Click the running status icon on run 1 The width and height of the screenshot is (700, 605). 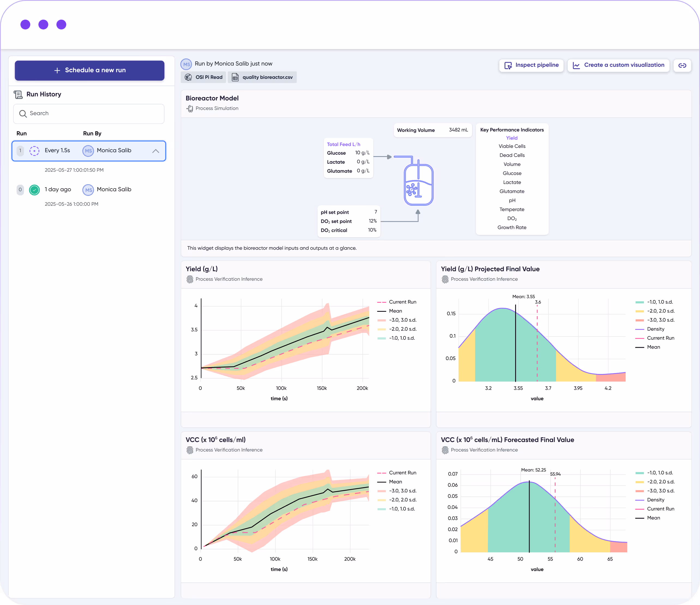tap(34, 151)
